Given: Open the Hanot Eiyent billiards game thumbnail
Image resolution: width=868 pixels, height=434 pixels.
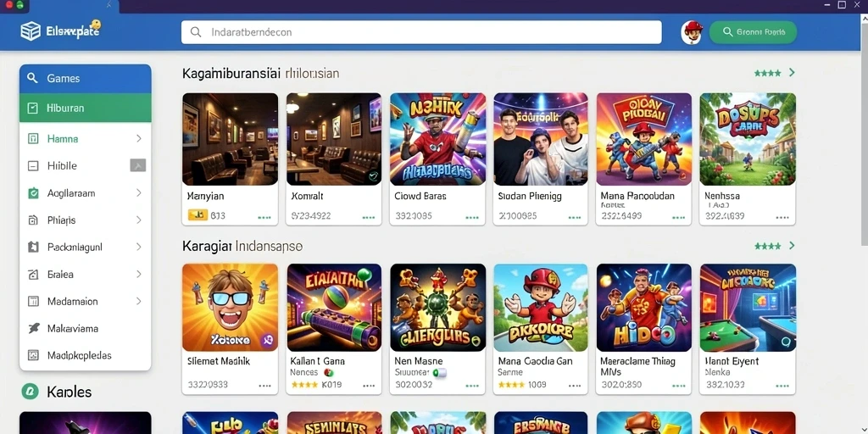Looking at the screenshot, I should coord(748,307).
